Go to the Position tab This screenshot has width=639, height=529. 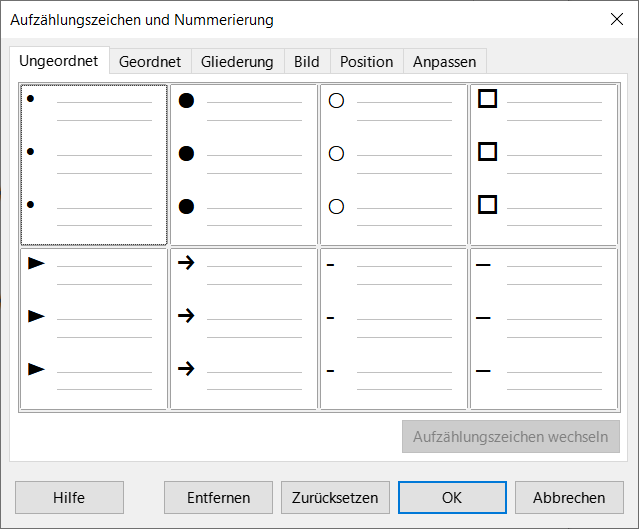tap(366, 62)
